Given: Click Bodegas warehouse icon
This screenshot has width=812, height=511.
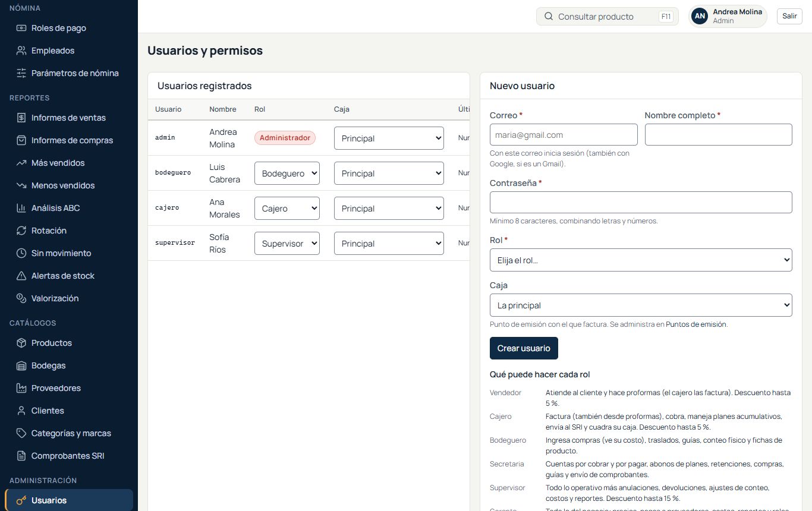Looking at the screenshot, I should pos(21,365).
